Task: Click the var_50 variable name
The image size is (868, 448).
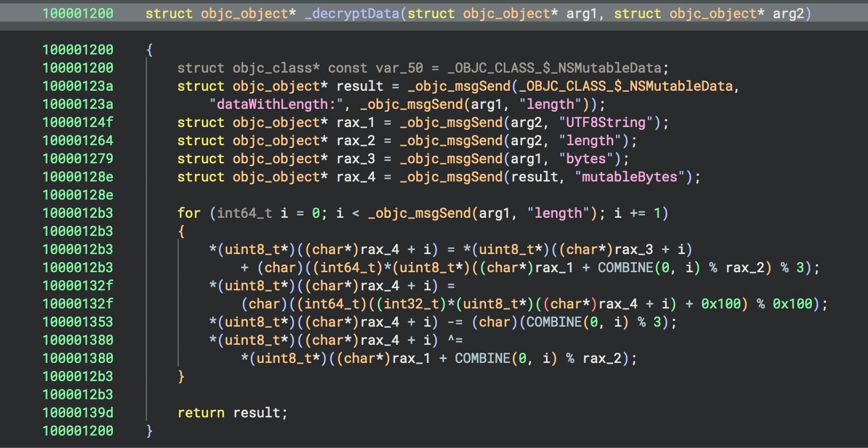Action: (399, 68)
